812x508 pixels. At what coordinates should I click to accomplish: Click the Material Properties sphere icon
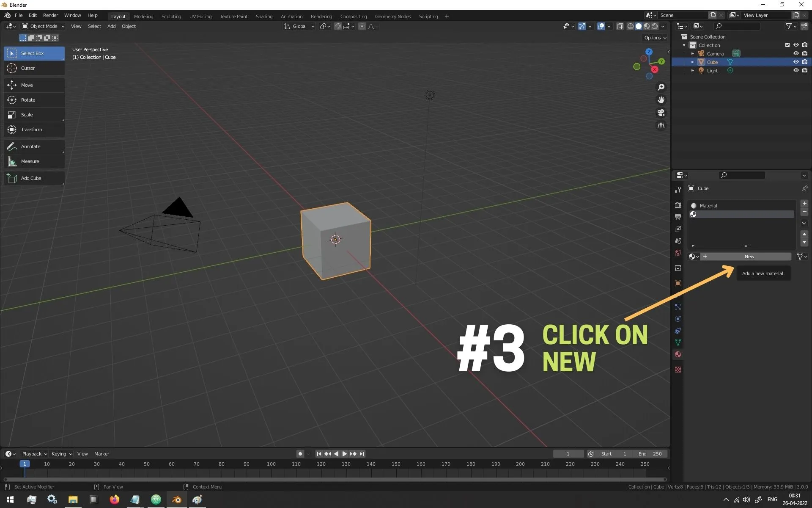677,354
